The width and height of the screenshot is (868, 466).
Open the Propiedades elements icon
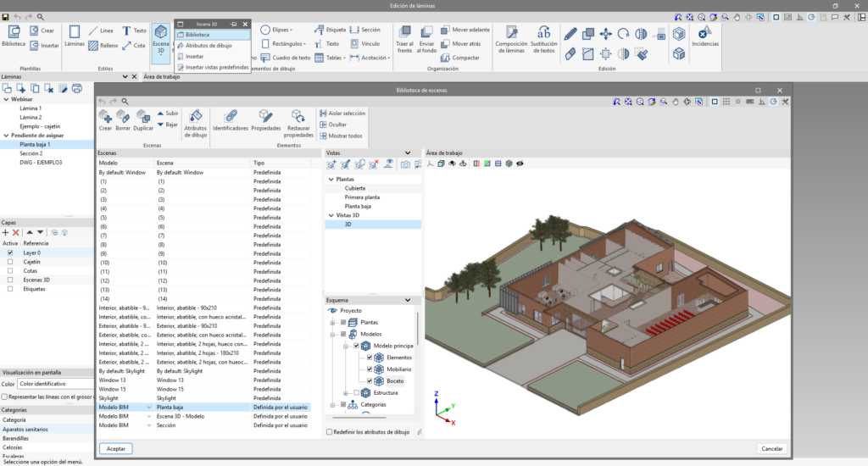coord(266,118)
